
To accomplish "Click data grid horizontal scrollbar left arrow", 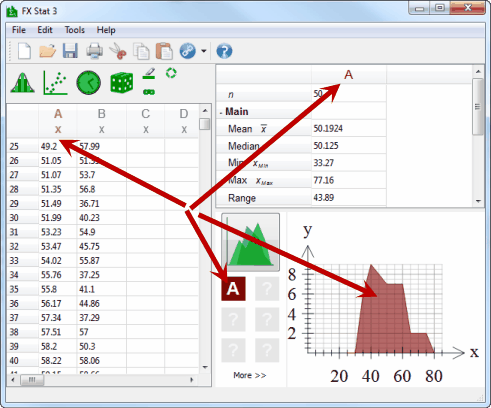I will tap(13, 380).
